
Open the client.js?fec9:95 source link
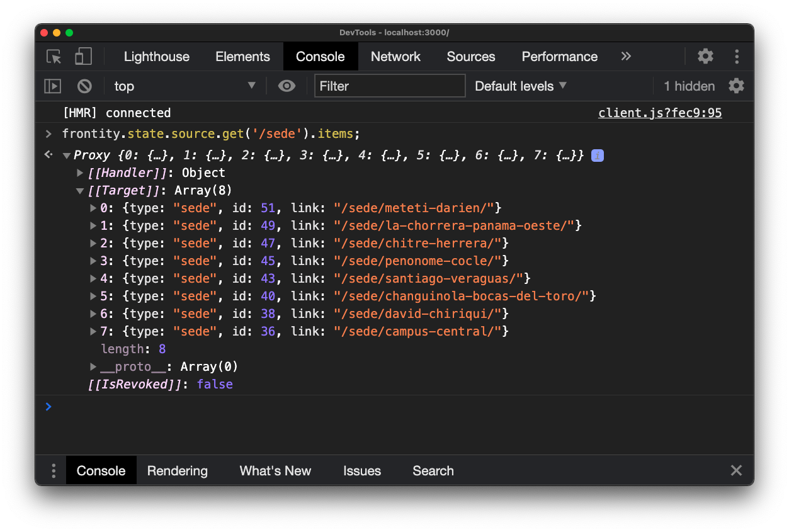[x=660, y=113]
